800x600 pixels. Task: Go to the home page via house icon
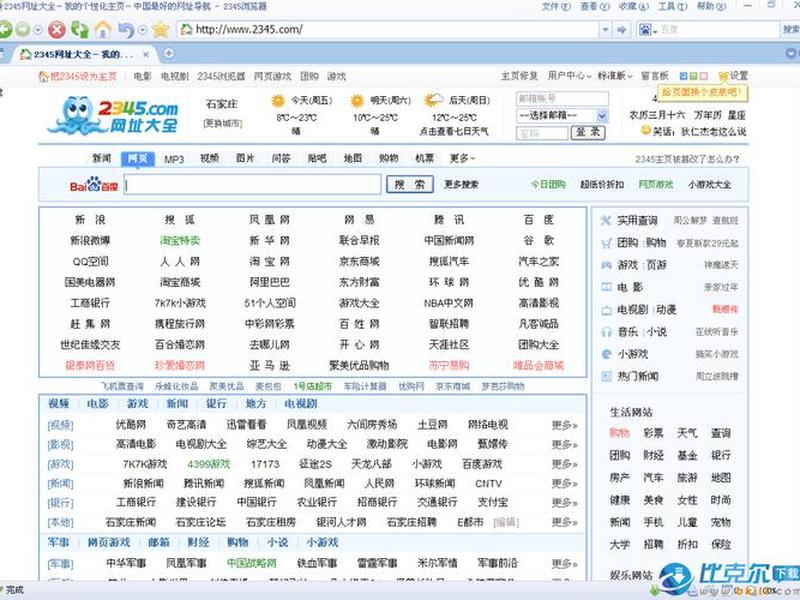click(x=103, y=30)
